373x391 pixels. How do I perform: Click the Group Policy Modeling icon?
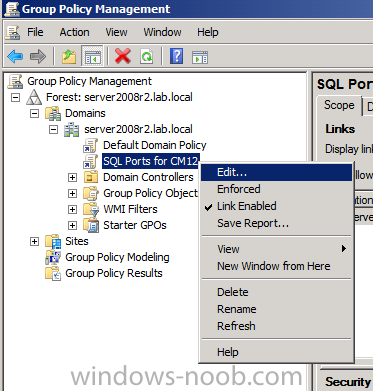53,257
